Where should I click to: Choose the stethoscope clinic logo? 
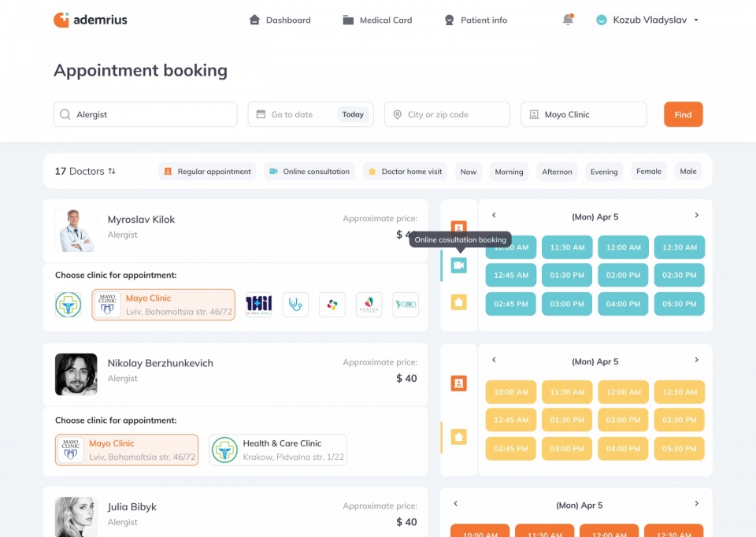pyautogui.click(x=295, y=305)
